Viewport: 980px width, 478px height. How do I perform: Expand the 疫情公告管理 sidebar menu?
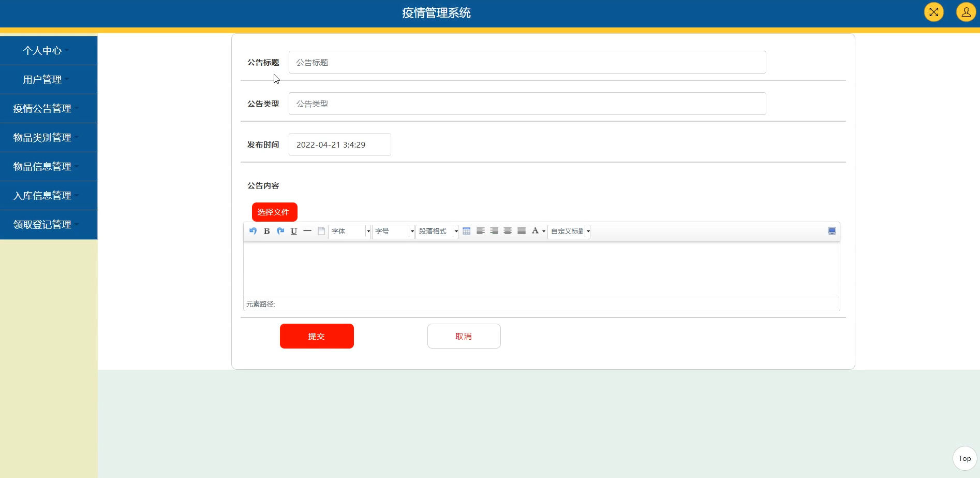coord(49,109)
